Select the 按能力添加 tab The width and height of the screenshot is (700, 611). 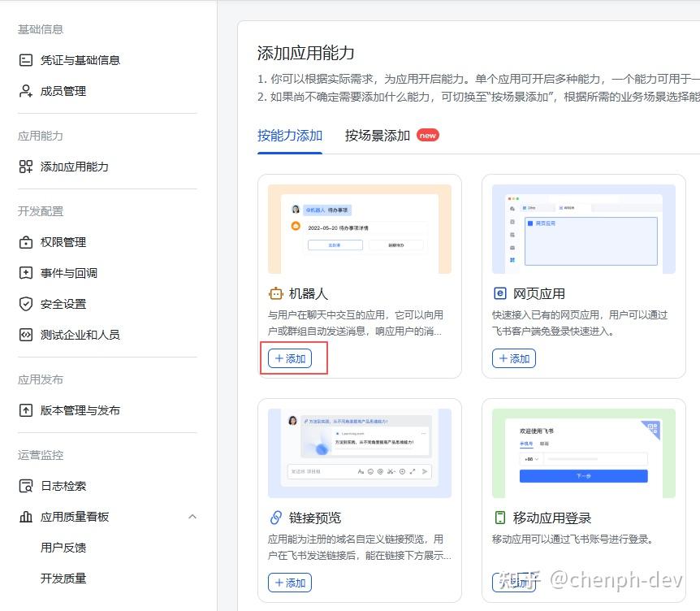[x=290, y=136]
